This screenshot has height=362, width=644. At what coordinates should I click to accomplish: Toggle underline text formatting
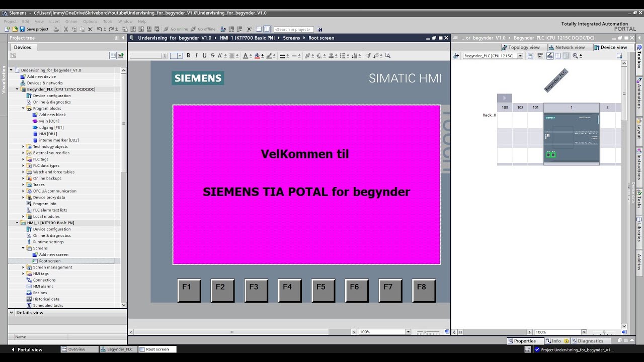[x=204, y=56]
